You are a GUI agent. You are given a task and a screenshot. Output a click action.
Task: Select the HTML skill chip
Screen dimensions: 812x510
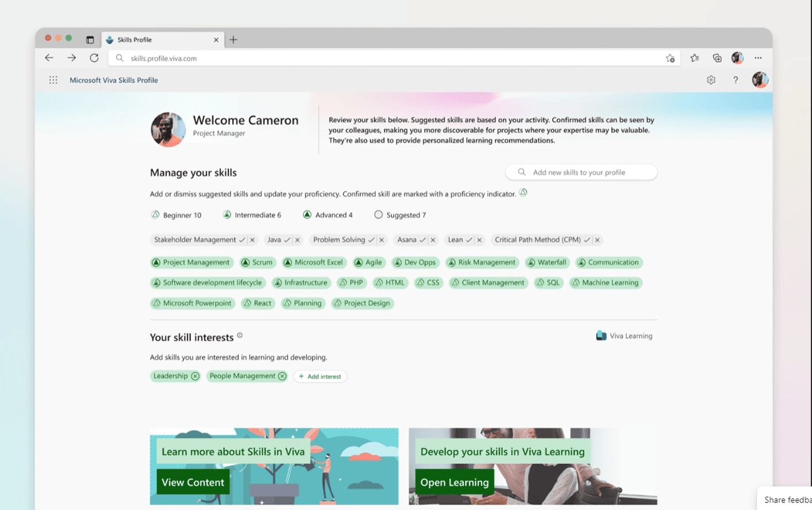390,283
